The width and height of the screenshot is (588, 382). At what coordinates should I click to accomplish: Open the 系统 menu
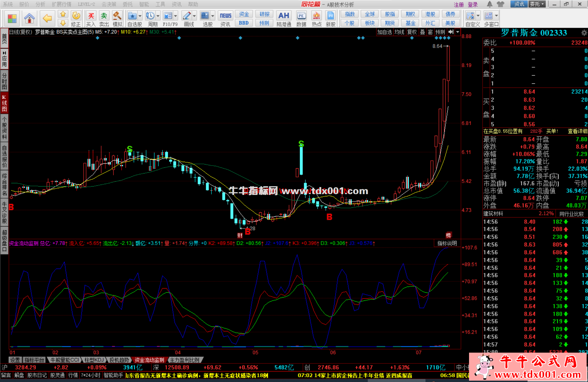pos(8,4)
